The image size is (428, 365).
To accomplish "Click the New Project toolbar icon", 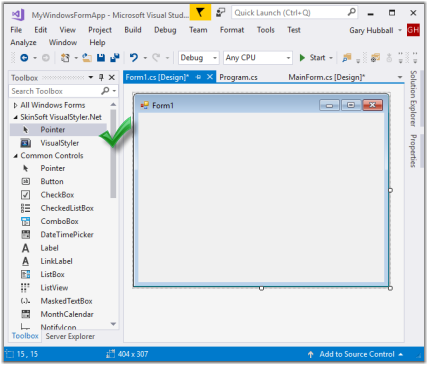I will [x=65, y=58].
